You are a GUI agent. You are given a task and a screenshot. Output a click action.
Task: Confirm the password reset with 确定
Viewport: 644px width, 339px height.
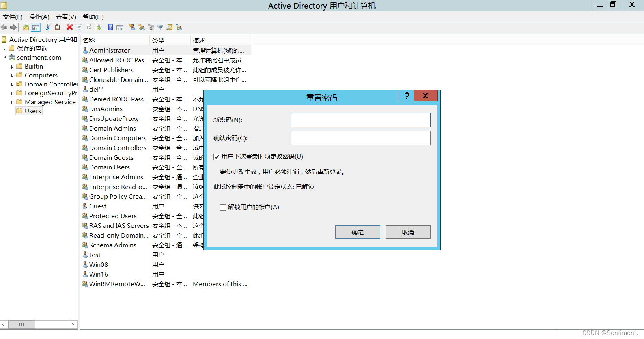coord(358,232)
